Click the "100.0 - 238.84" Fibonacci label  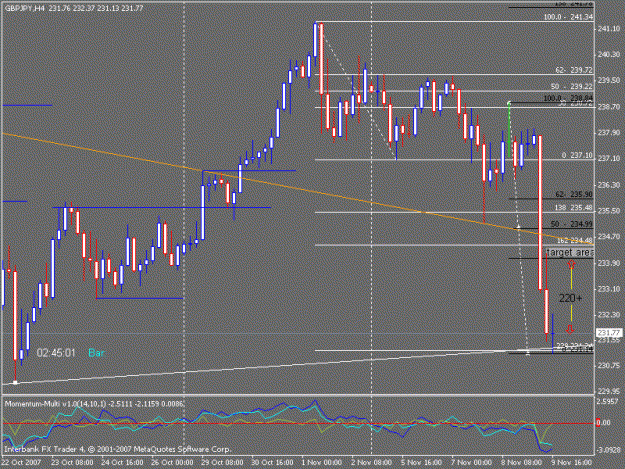click(568, 98)
